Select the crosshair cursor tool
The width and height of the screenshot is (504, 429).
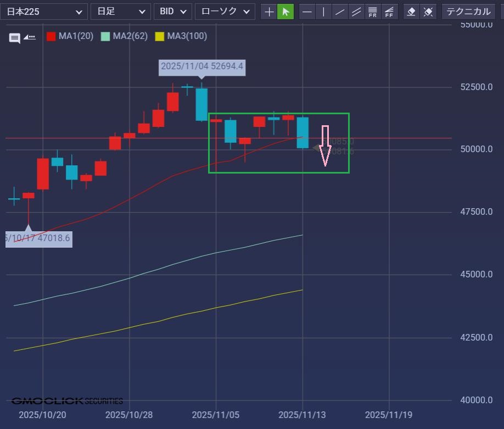(x=269, y=12)
